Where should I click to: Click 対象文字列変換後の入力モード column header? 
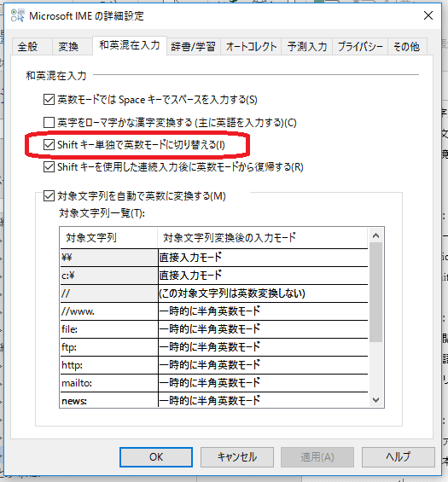pos(263,238)
